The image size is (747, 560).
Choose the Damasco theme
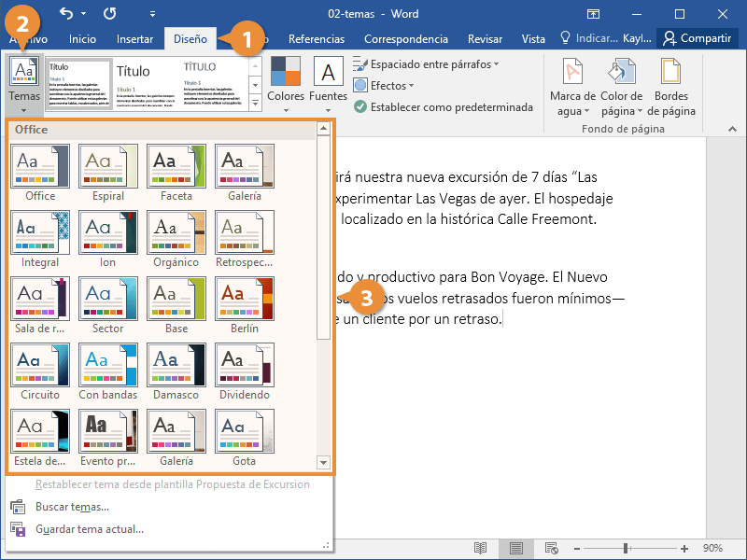pyautogui.click(x=176, y=371)
